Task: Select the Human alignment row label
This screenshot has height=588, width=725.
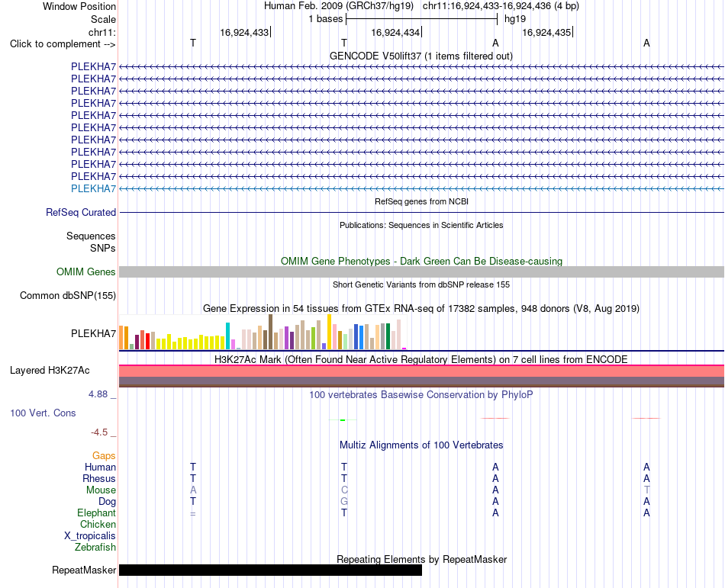Action: pyautogui.click(x=100, y=467)
